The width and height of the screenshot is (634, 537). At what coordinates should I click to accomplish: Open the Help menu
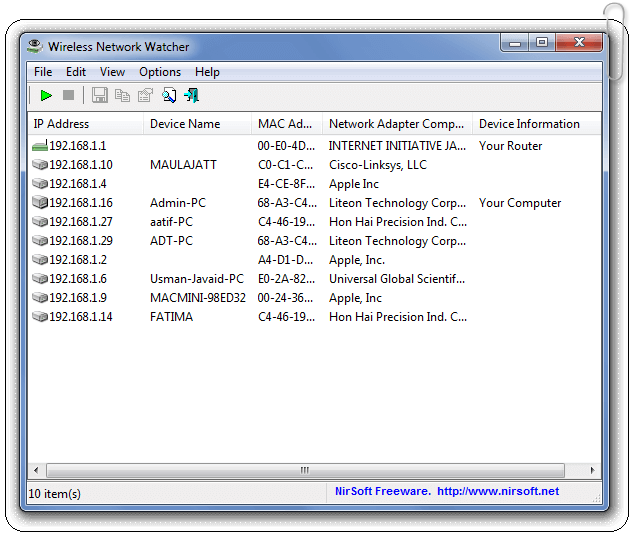(207, 72)
